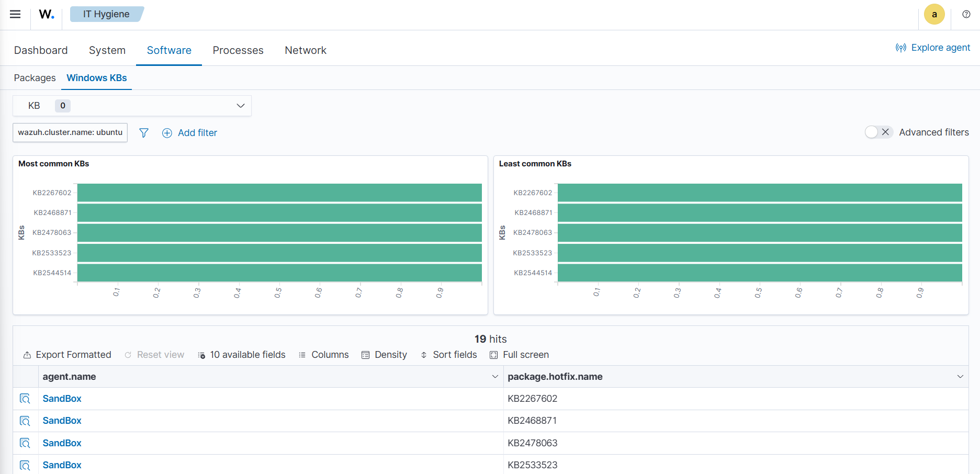Image resolution: width=980 pixels, height=474 pixels.
Task: Open the user avatar menu
Action: click(934, 14)
